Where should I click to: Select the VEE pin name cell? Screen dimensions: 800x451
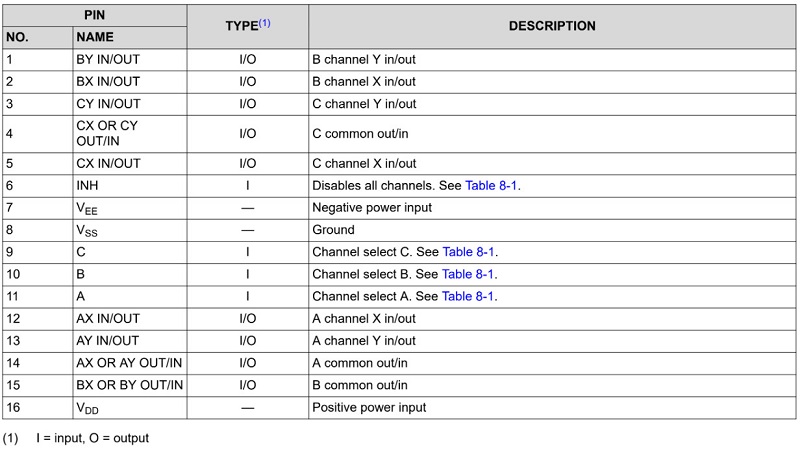(130, 208)
